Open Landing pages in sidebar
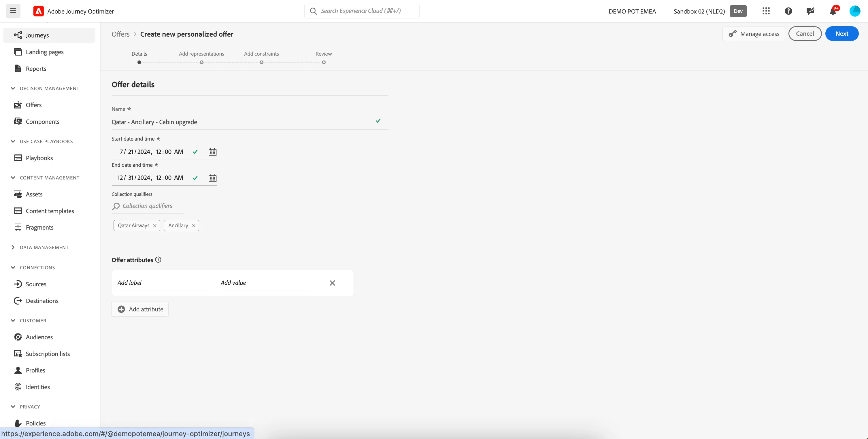868x439 pixels. pos(49,52)
